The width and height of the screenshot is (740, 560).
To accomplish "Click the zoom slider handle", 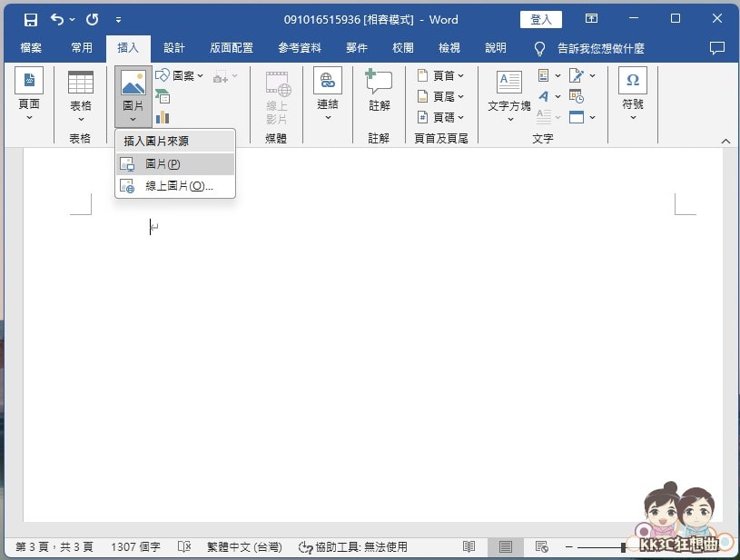I will tap(623, 547).
